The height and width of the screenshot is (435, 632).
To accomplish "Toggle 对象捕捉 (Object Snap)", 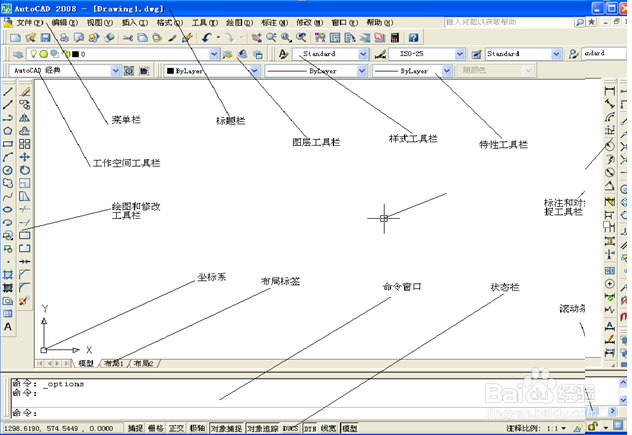I will click(226, 428).
